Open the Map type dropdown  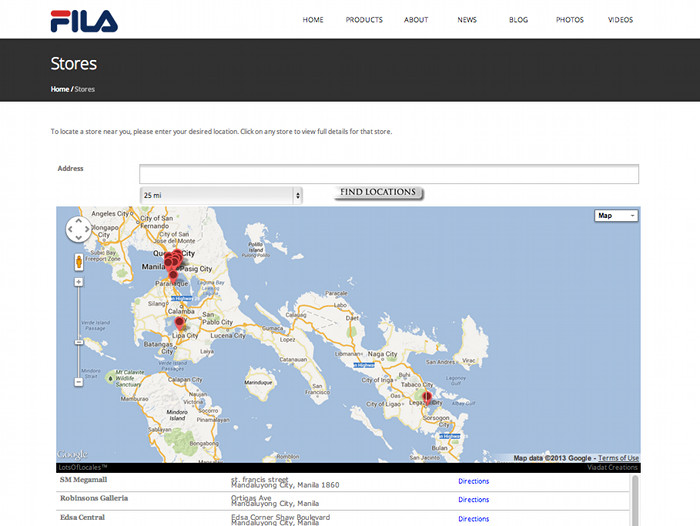pos(615,215)
